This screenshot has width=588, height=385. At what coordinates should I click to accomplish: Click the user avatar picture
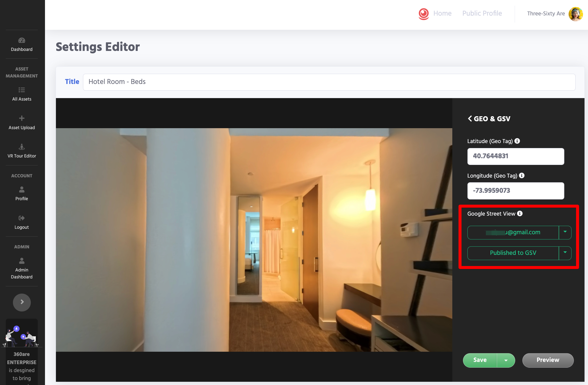(576, 14)
